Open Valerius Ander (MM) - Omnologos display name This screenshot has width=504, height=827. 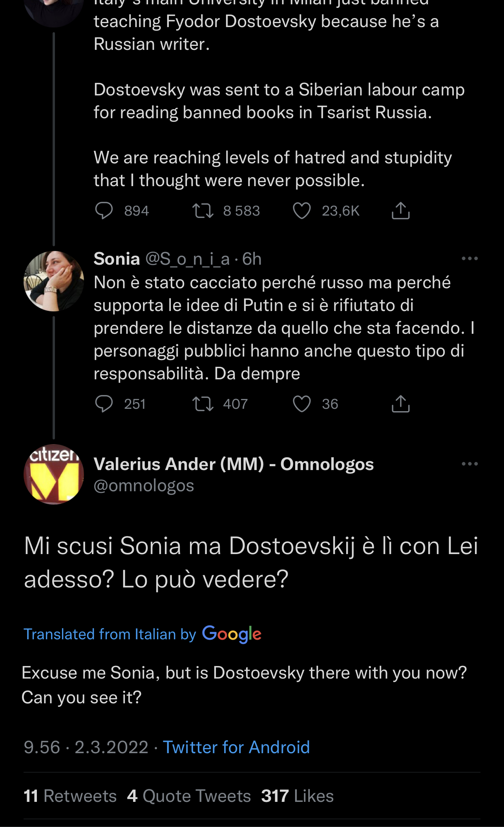pyautogui.click(x=234, y=464)
